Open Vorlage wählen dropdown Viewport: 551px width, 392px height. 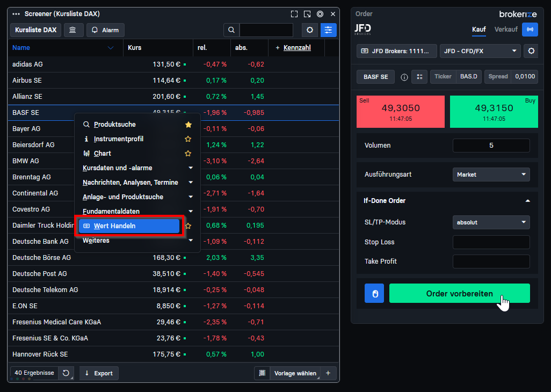295,373
